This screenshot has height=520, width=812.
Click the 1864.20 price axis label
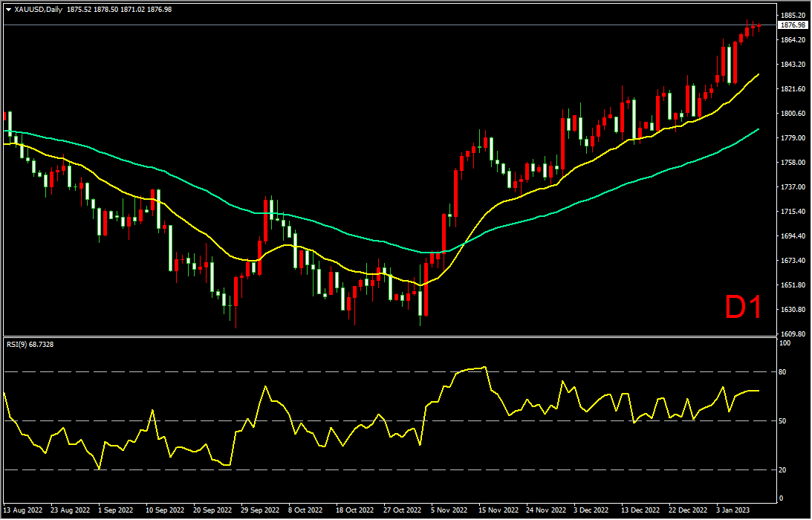[x=793, y=40]
